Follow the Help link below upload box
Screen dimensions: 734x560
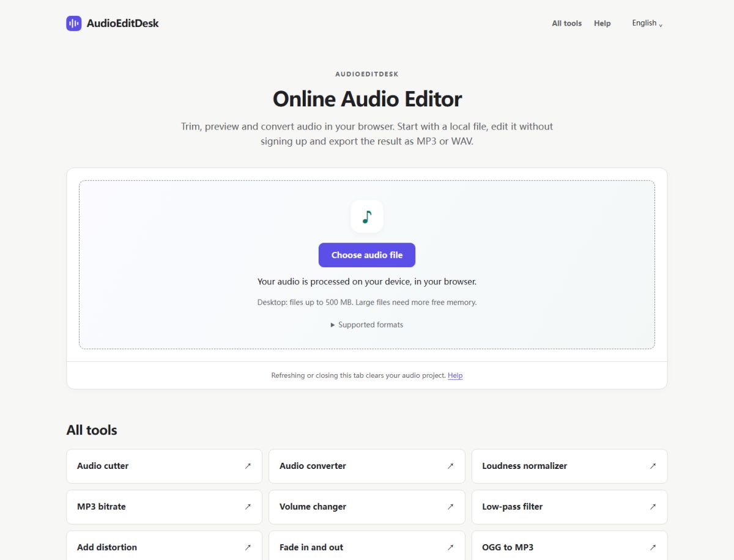pos(455,375)
